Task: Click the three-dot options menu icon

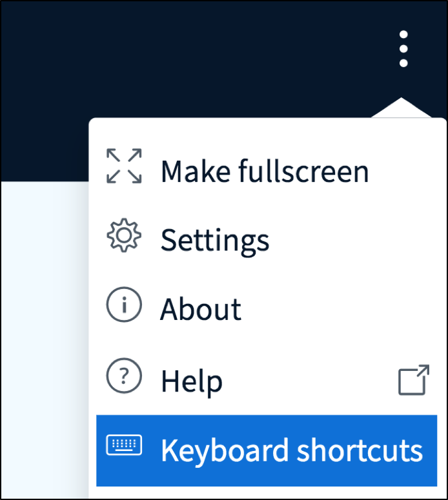Action: click(x=403, y=48)
